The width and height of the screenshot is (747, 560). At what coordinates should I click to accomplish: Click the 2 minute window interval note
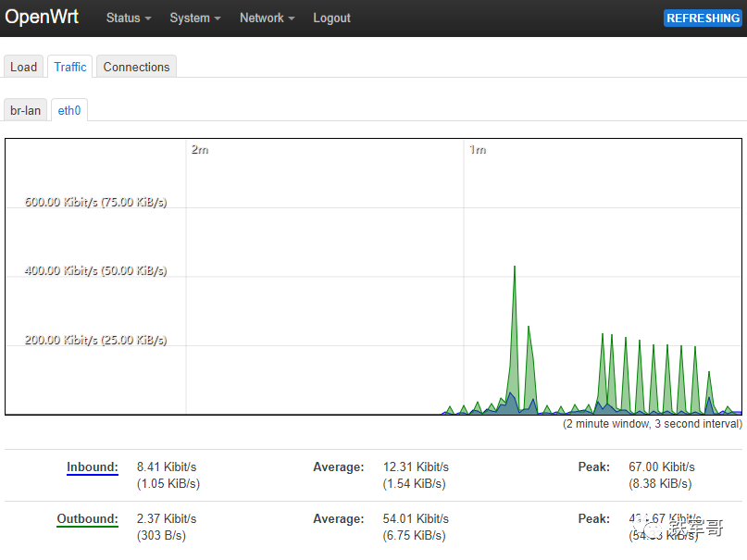click(x=652, y=424)
